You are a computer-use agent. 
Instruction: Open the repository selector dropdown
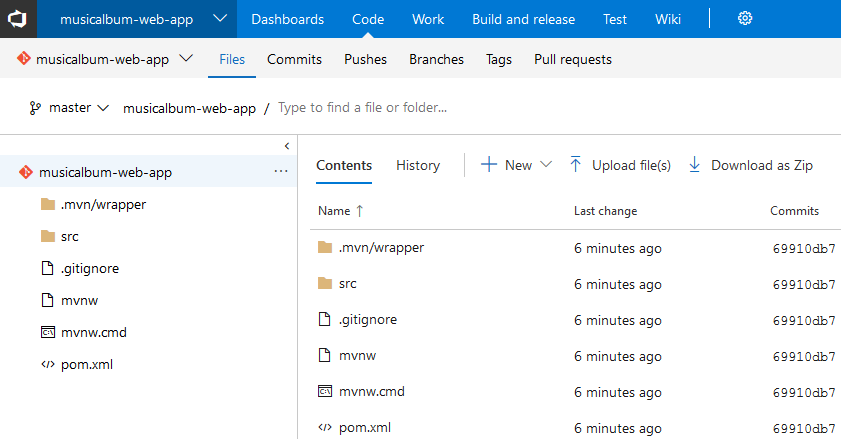tap(186, 59)
